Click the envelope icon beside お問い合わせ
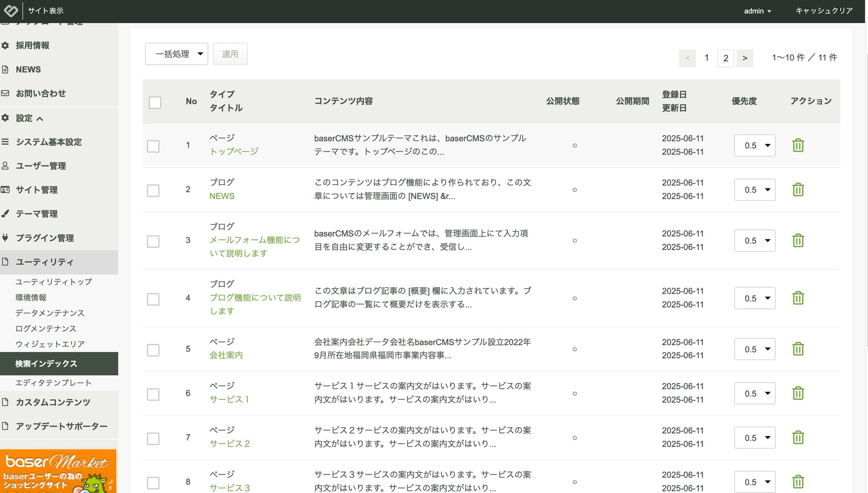 pyautogui.click(x=5, y=93)
